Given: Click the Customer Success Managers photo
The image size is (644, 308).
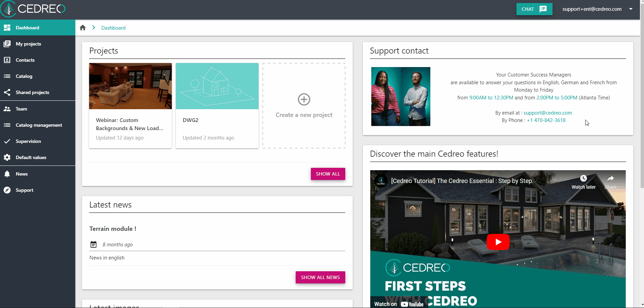Looking at the screenshot, I should [401, 96].
